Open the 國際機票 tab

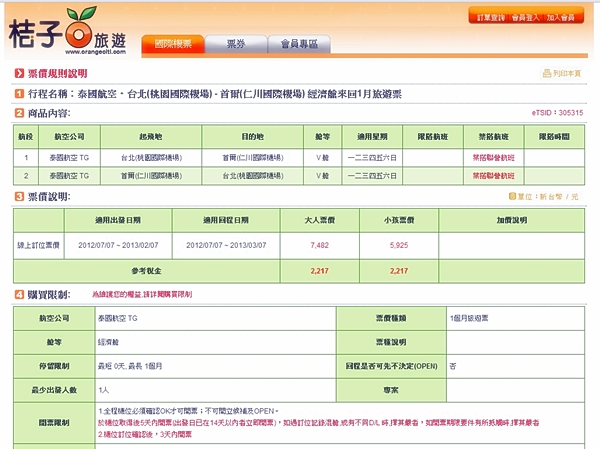[173, 44]
